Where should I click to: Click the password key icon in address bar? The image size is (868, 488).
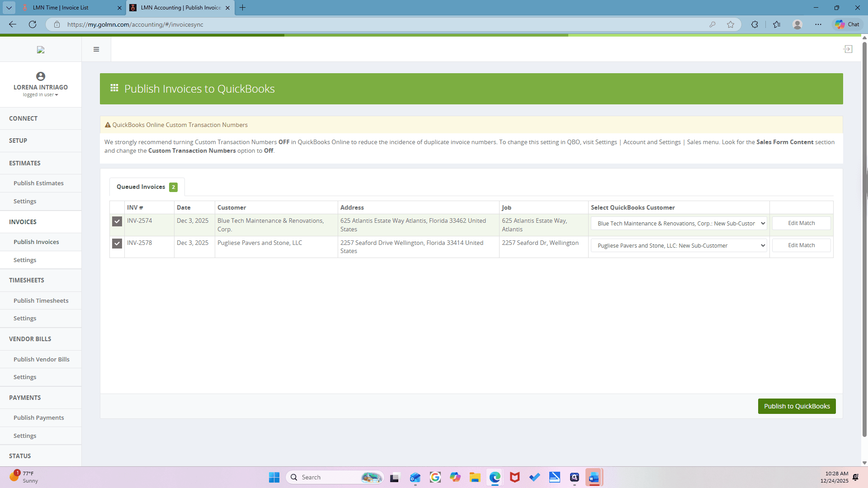point(712,24)
